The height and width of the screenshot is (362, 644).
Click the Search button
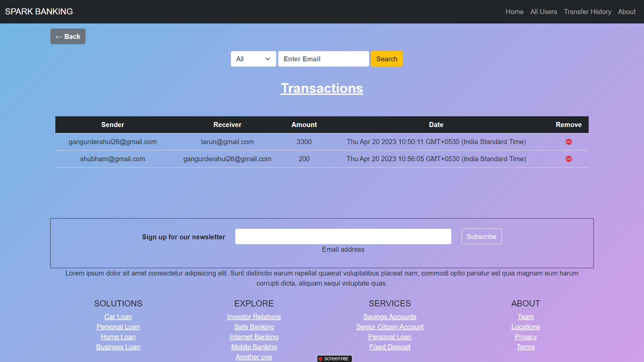tap(386, 59)
